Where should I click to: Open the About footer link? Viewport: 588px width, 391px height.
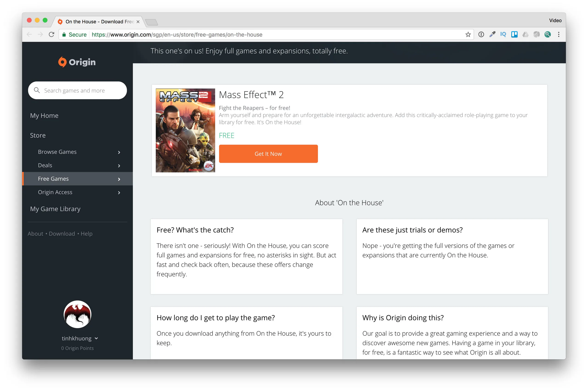(35, 234)
